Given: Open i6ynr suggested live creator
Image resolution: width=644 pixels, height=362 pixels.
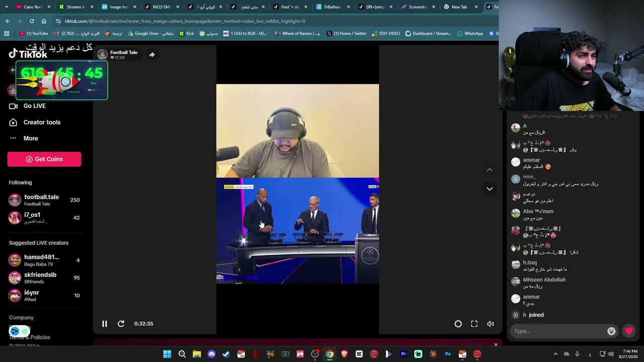Looking at the screenshot, I should point(44,295).
